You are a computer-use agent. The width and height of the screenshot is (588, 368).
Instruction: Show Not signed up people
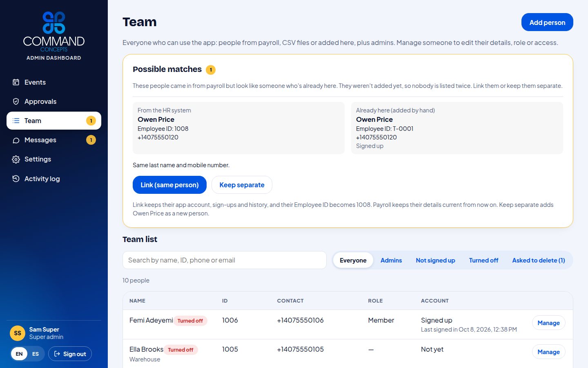tap(435, 260)
